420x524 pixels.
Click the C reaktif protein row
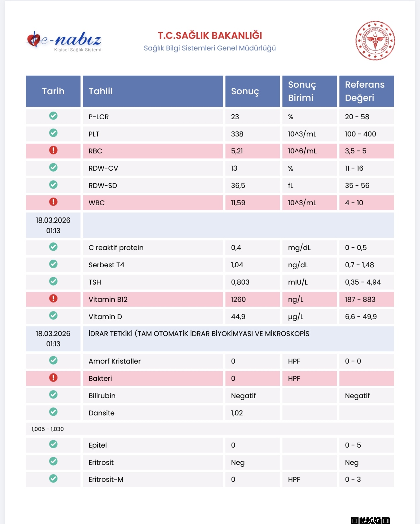point(210,248)
